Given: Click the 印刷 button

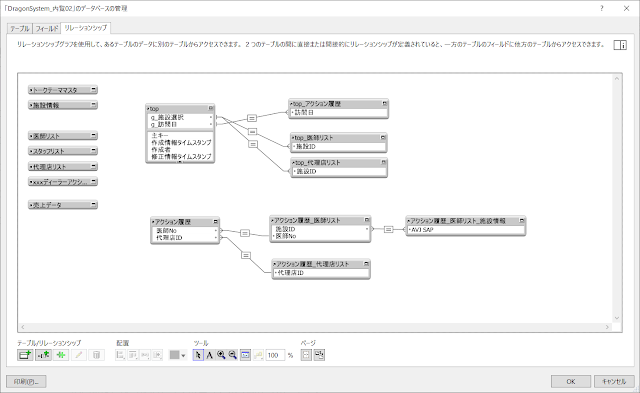Looking at the screenshot, I should tap(26, 382).
